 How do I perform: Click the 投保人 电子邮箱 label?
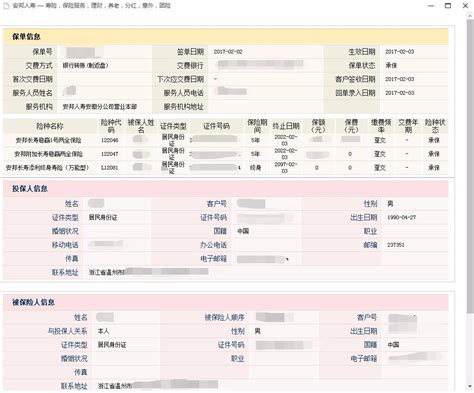coord(213,258)
